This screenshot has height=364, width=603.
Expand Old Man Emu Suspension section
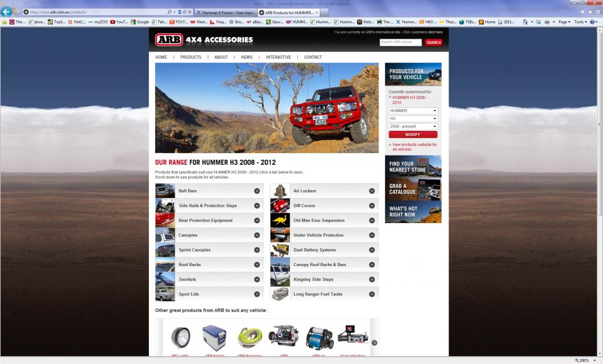point(372,220)
